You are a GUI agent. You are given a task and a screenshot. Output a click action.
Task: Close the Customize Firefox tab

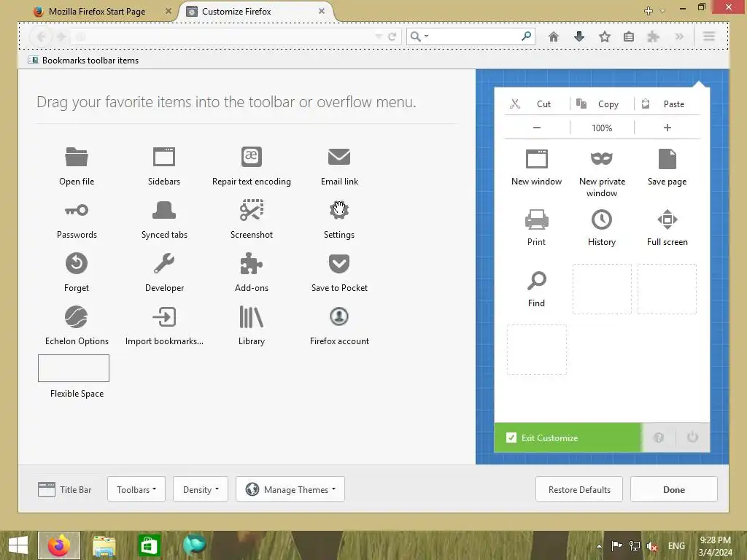pos(322,11)
